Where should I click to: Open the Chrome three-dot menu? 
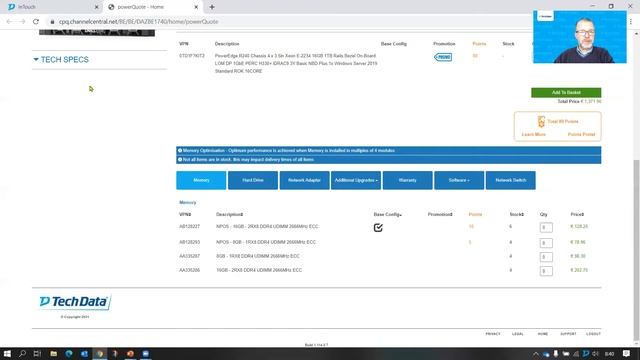click(x=631, y=22)
